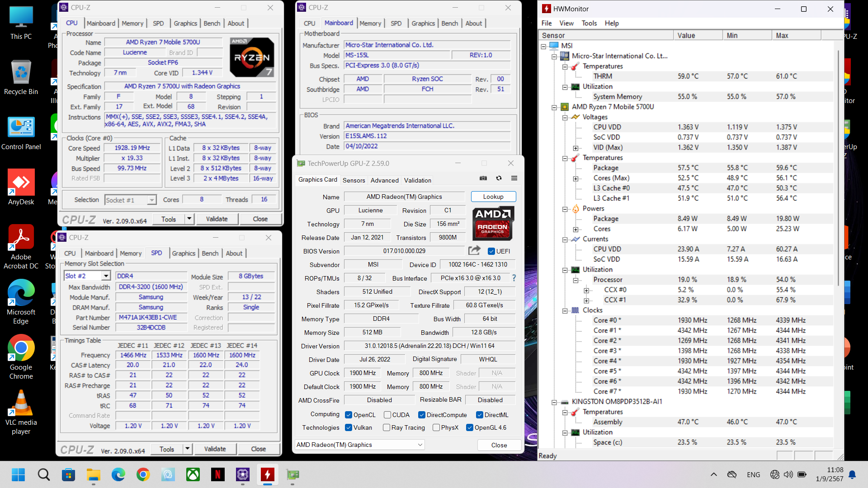Click the Close button in GPU-Z
868x488 pixels.
point(499,445)
